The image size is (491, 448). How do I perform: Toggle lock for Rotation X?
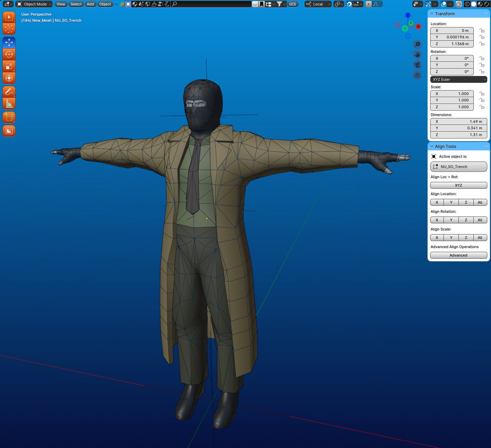pyautogui.click(x=482, y=59)
